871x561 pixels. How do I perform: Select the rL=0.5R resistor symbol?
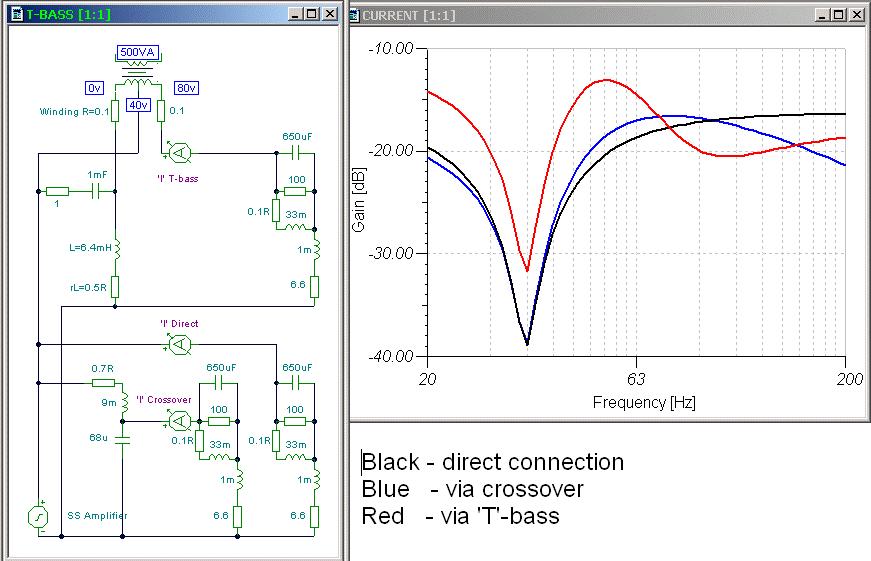click(x=115, y=287)
